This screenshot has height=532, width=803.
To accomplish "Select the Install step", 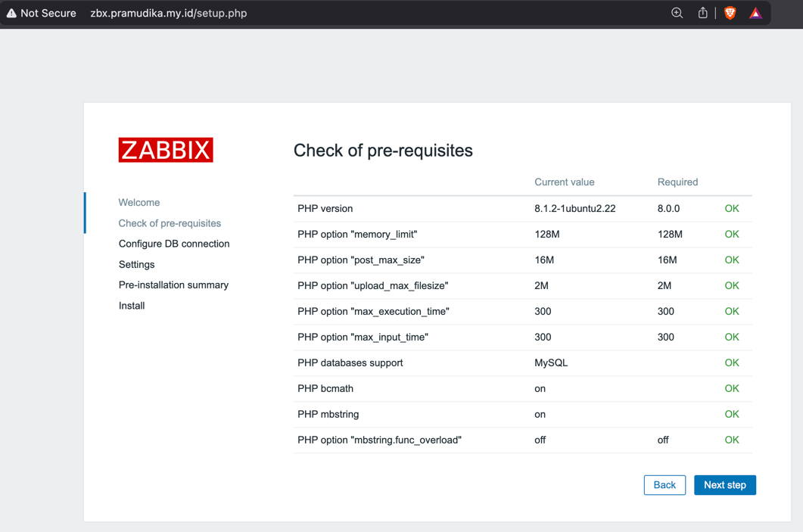I will tap(132, 306).
